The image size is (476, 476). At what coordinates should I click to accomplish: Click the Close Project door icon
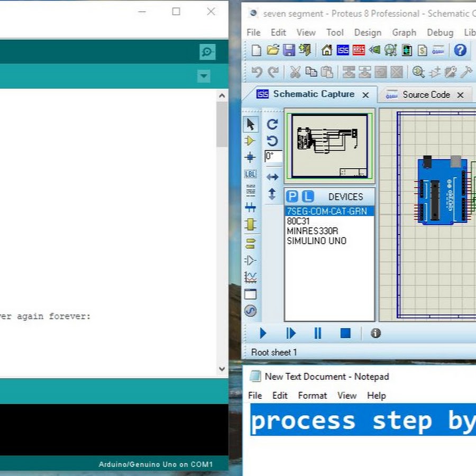(x=305, y=50)
